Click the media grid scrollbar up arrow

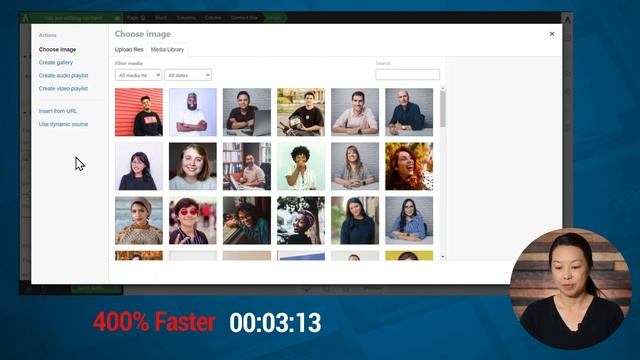pyautogui.click(x=443, y=88)
